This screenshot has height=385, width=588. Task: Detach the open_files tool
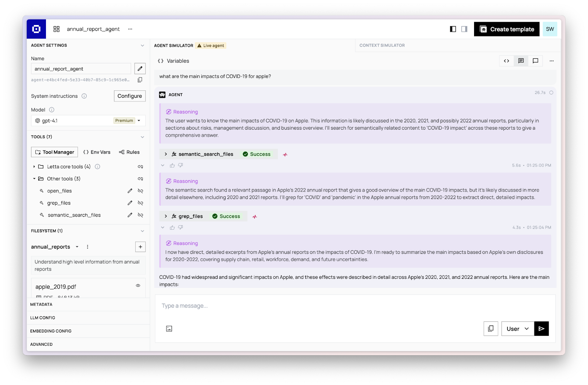pyautogui.click(x=140, y=191)
